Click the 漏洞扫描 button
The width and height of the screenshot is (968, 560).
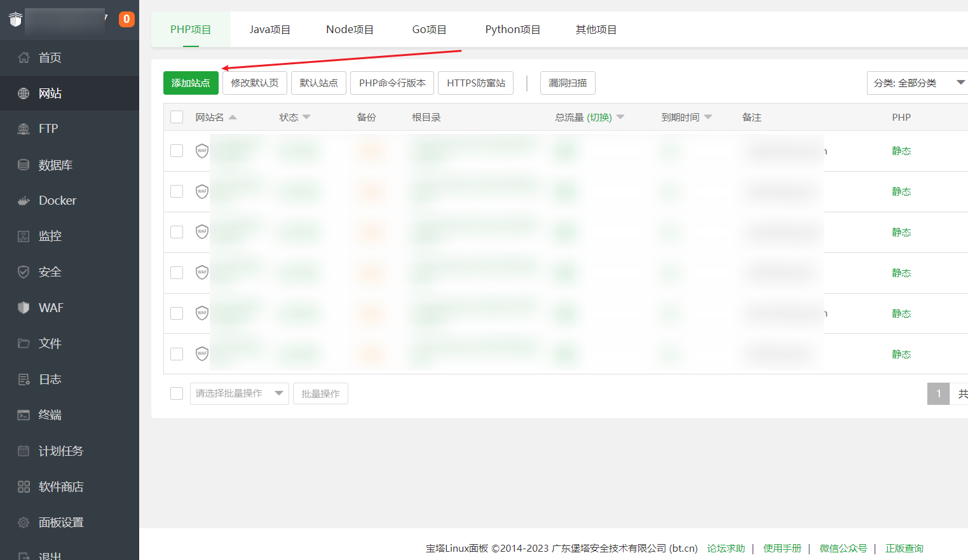coord(568,83)
